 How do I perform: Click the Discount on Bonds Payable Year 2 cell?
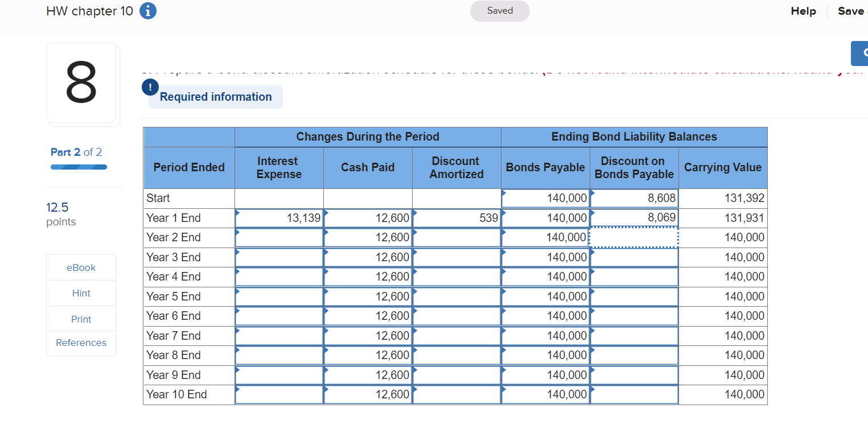click(x=633, y=237)
